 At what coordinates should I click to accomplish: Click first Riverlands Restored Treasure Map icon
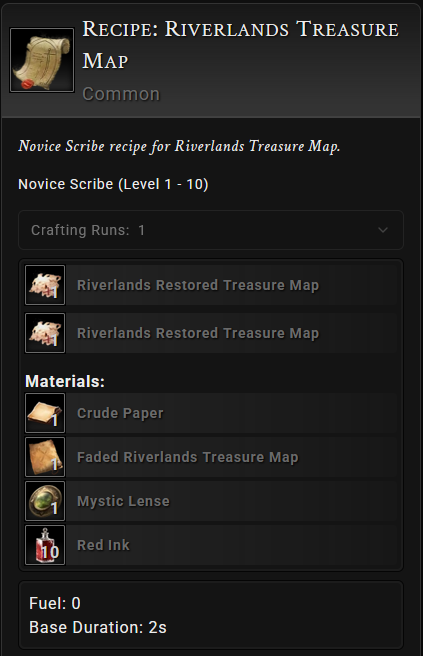tap(45, 285)
